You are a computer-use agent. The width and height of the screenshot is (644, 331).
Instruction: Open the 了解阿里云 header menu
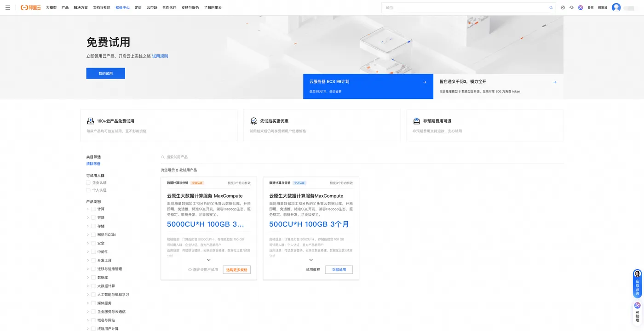(x=213, y=8)
